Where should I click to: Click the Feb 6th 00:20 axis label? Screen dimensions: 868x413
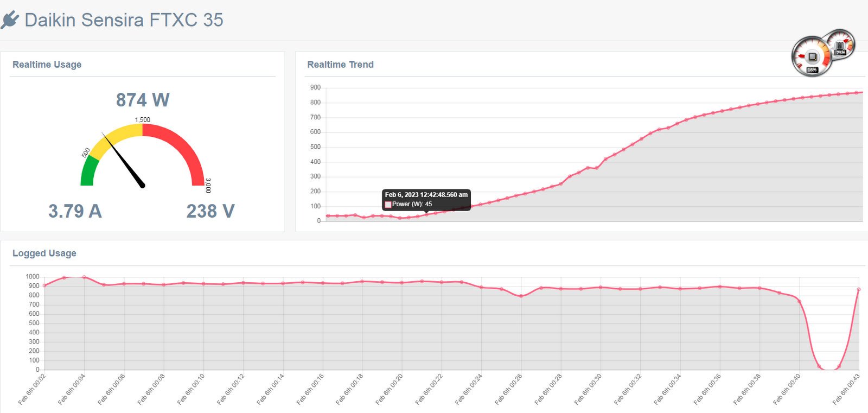[390, 390]
